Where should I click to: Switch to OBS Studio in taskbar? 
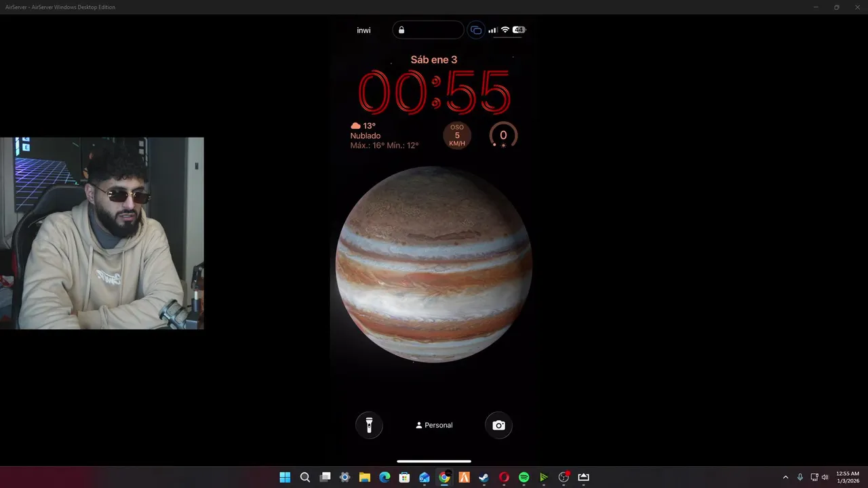pos(564,477)
